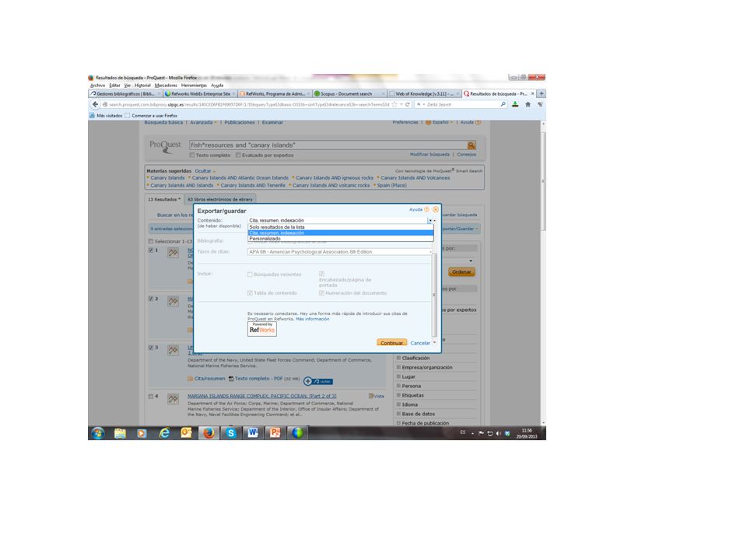The image size is (747, 560).
Task: Click the export dialog's inner scrollbar
Action: (434, 296)
